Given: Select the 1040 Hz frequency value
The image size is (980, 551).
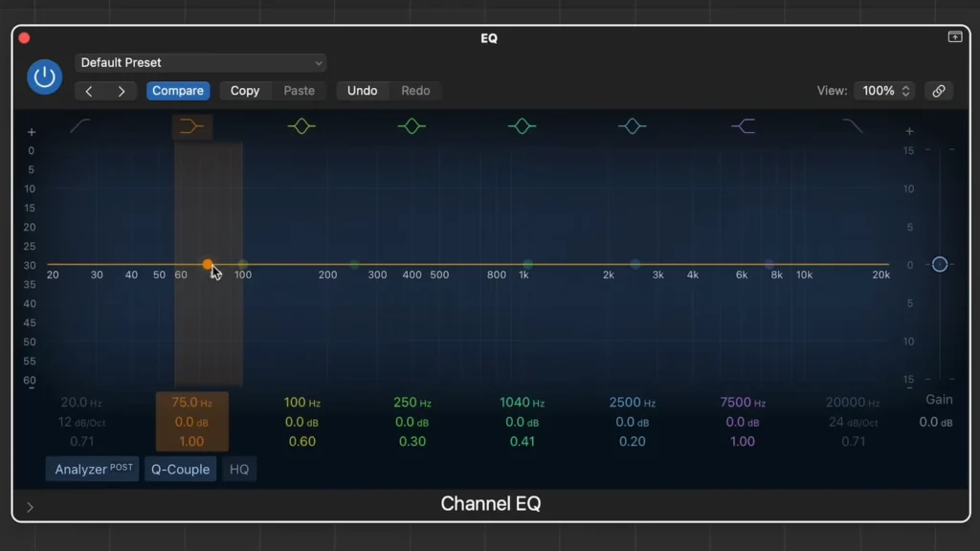Looking at the screenshot, I should [522, 403].
